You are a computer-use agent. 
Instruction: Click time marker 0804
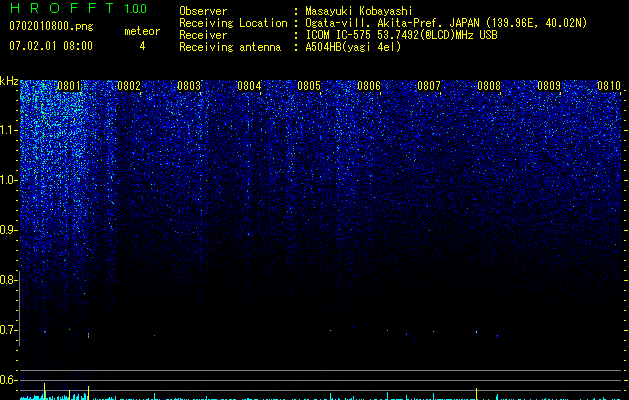(x=249, y=85)
